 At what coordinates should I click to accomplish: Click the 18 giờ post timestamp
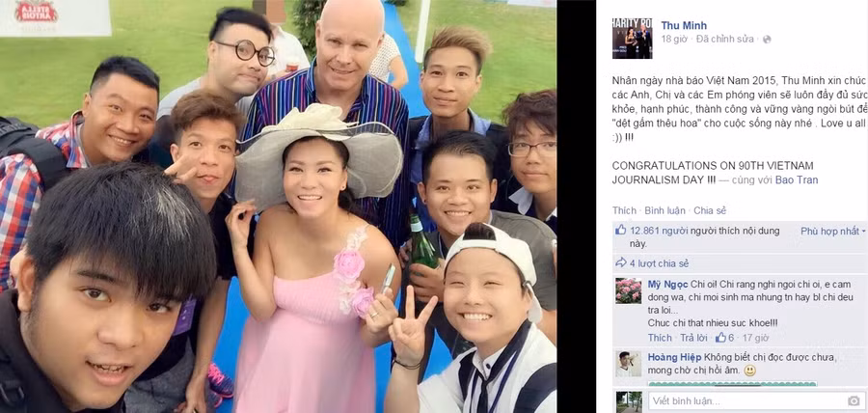click(x=674, y=40)
